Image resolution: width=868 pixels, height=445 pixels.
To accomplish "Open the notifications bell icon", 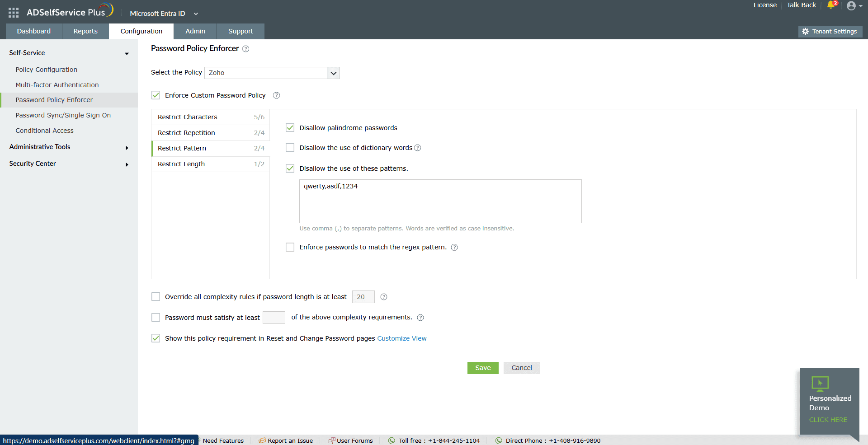I will [x=831, y=5].
